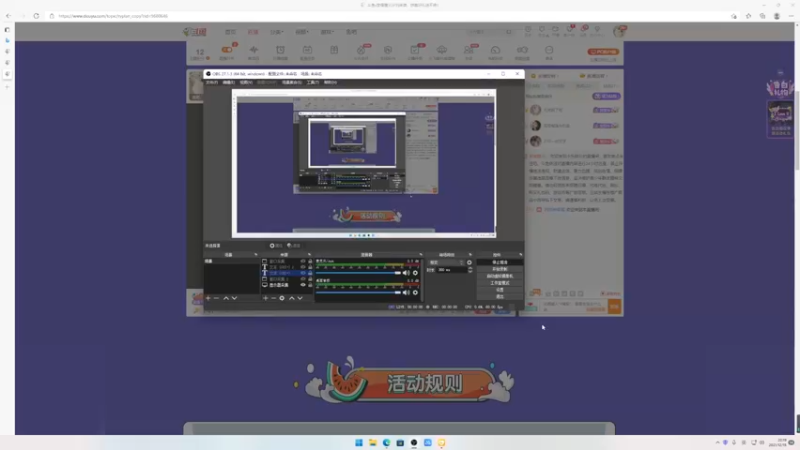Screen dimensions: 800x450
Task: Switch the orange toggle in Douyu streamer toolbar
Action: click(x=227, y=49)
